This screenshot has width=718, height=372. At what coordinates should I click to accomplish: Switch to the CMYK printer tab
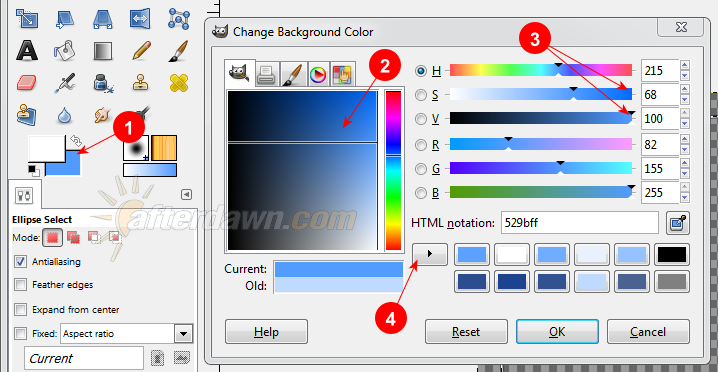pos(267,75)
